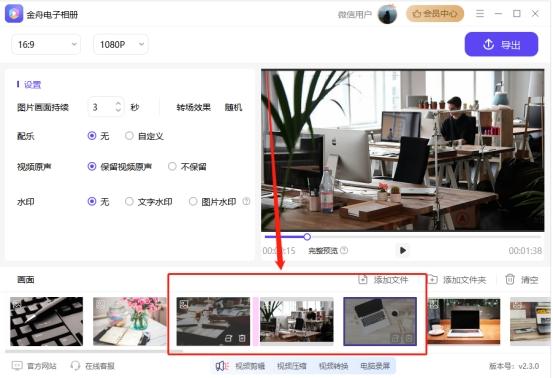The width and height of the screenshot is (553, 378).
Task: Open the 在线客服 online support link
Action: tap(93, 366)
